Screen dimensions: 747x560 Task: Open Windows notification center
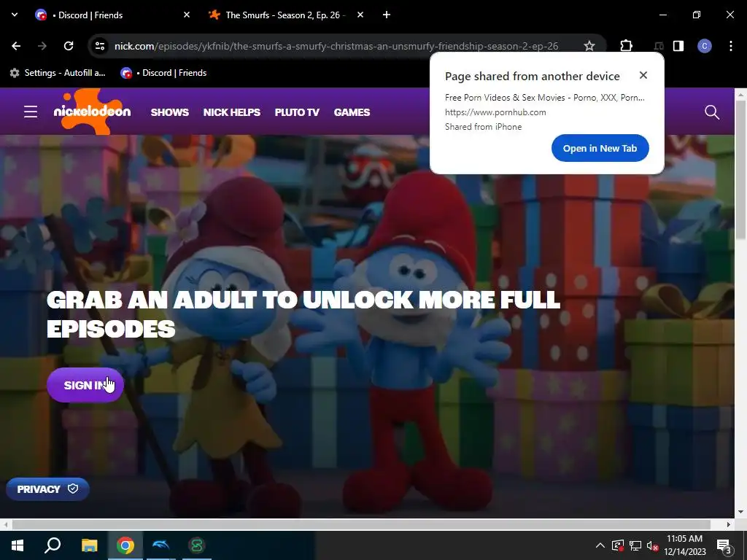(724, 545)
